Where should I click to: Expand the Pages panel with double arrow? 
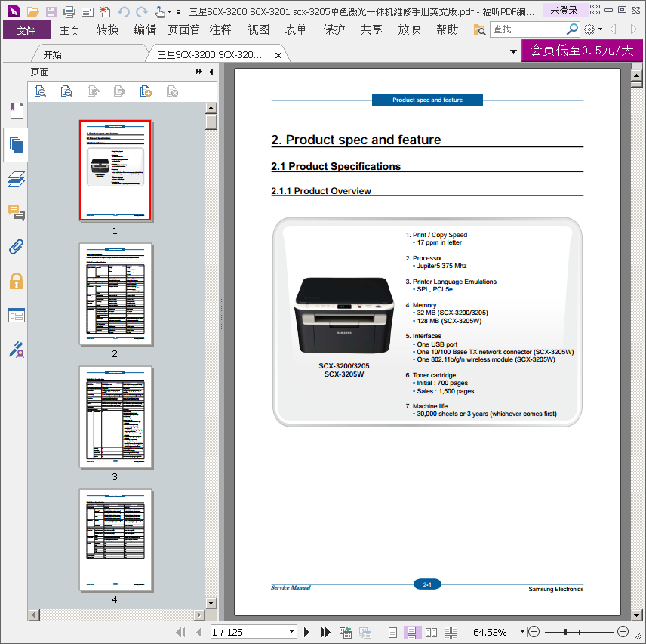coord(199,72)
